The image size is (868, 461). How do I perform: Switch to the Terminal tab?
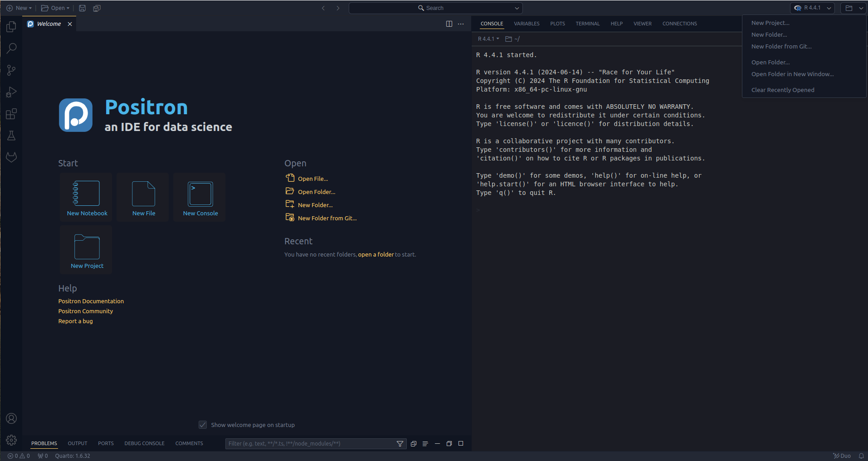pyautogui.click(x=587, y=24)
